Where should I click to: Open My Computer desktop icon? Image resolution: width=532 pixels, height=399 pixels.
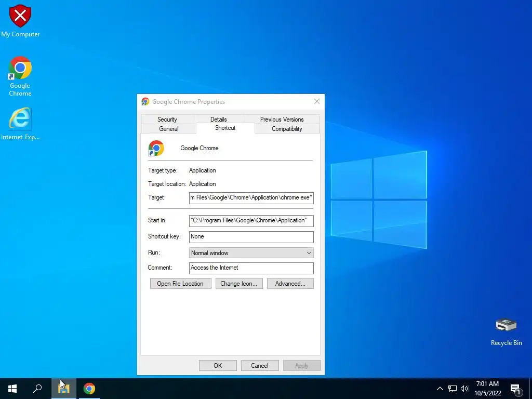click(20, 21)
